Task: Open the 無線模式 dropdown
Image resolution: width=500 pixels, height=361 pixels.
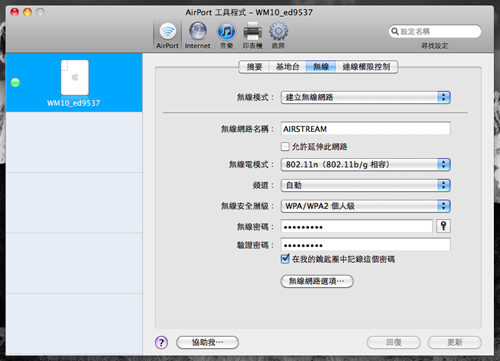Action: (366, 97)
